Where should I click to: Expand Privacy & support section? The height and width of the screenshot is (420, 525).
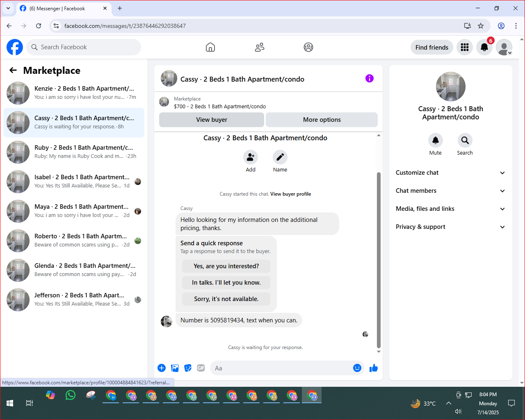pos(451,227)
